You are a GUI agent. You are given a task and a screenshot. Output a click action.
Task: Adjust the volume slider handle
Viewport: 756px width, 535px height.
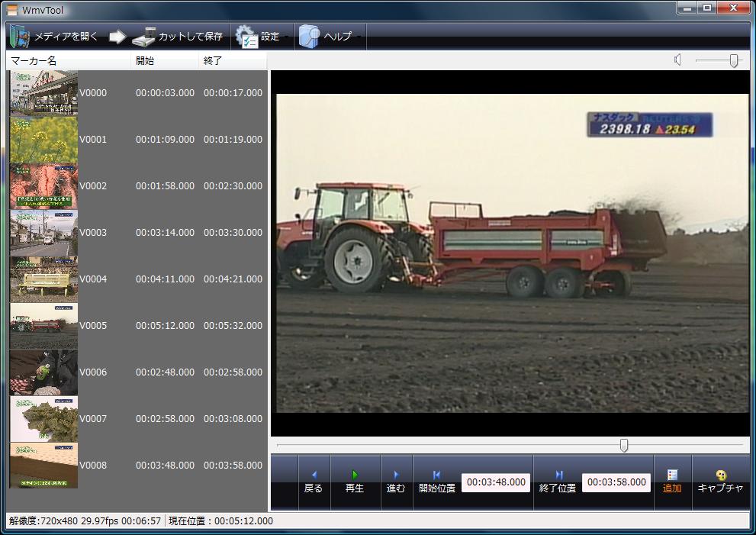point(733,60)
